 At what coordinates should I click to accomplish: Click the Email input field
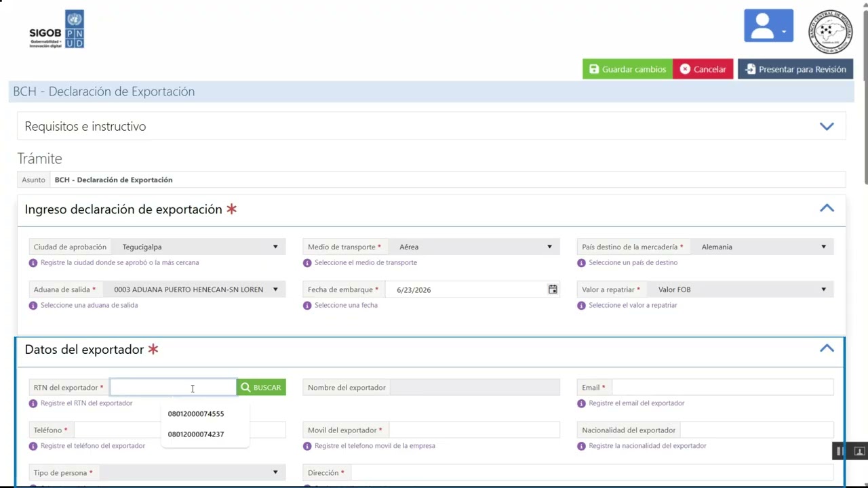pos(722,387)
